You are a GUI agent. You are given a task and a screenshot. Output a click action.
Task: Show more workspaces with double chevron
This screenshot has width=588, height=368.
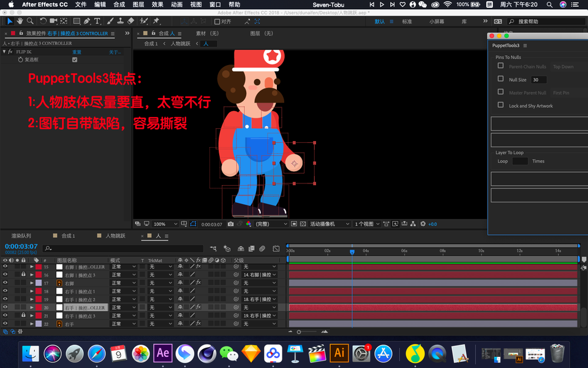pos(485,21)
